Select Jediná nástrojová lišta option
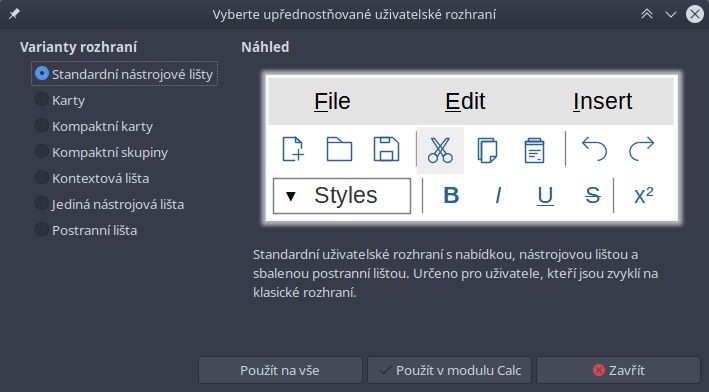The height and width of the screenshot is (392, 709). (x=109, y=204)
